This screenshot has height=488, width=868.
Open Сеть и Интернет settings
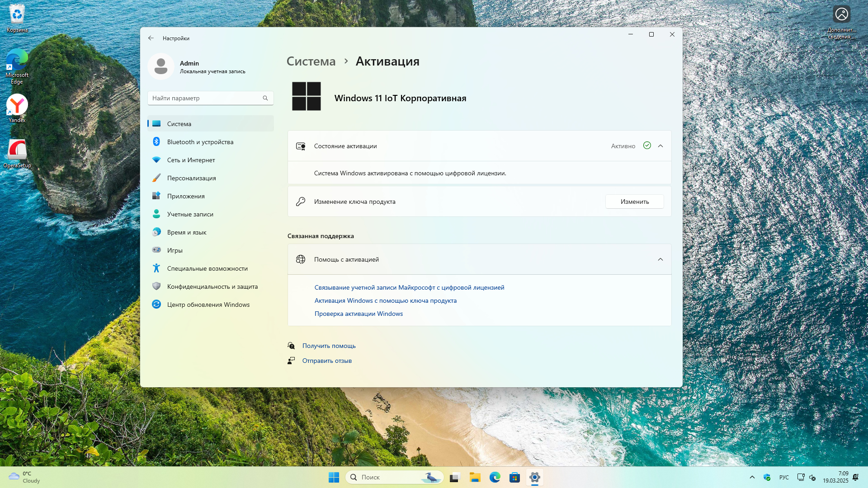[191, 160]
